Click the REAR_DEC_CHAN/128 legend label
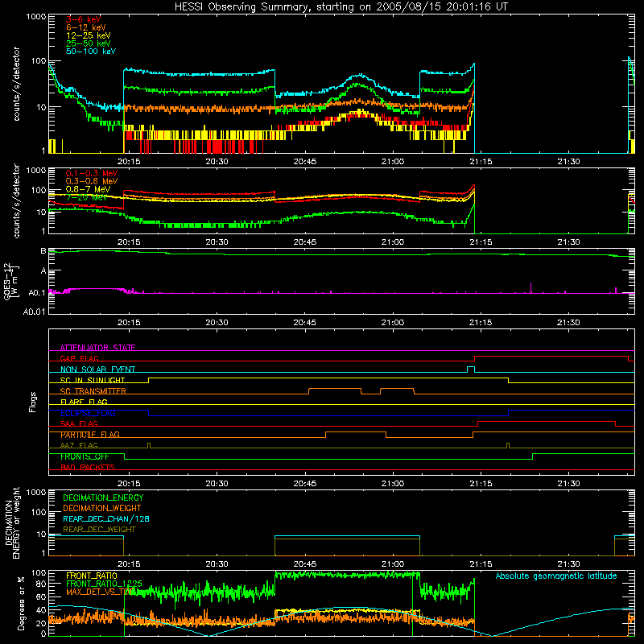The width and height of the screenshot is (644, 644). [x=106, y=518]
